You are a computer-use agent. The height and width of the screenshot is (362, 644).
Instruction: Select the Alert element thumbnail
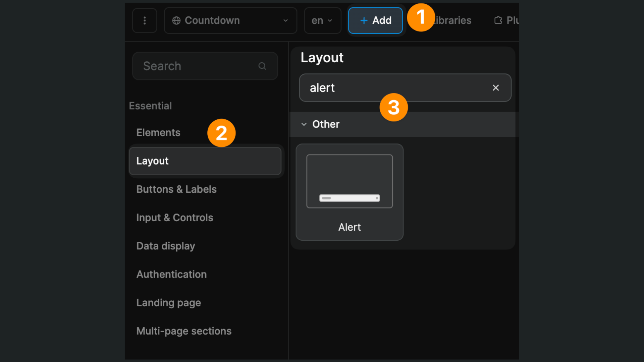tap(350, 192)
